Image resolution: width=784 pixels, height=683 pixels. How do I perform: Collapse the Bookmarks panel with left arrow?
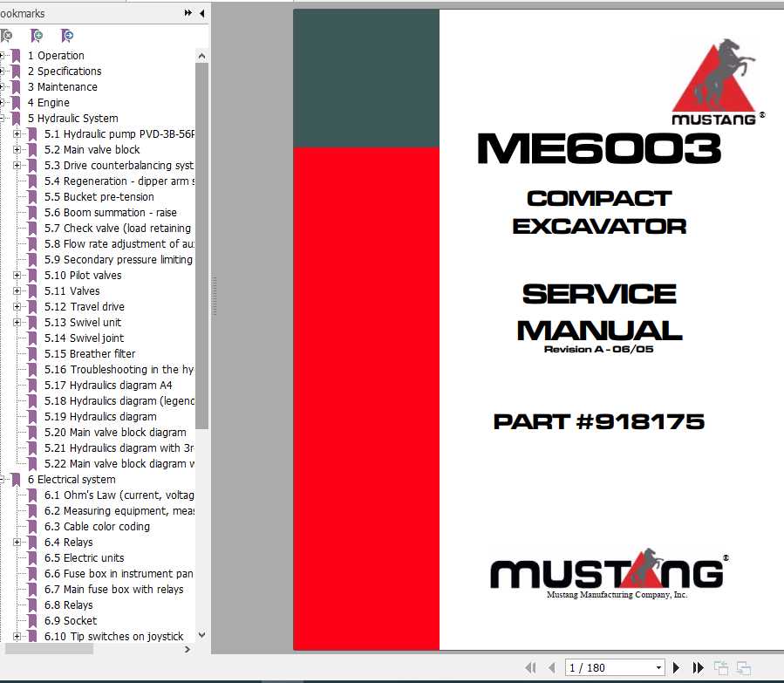click(x=202, y=13)
